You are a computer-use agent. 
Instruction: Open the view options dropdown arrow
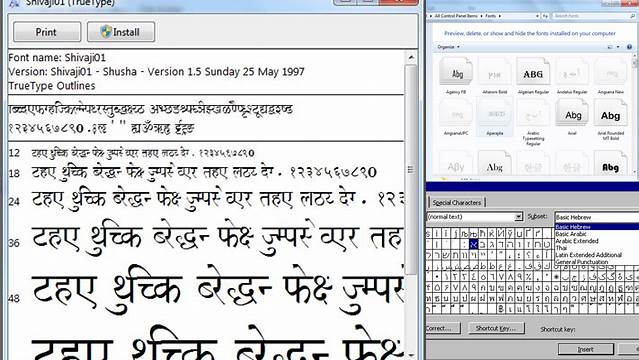[x=618, y=47]
